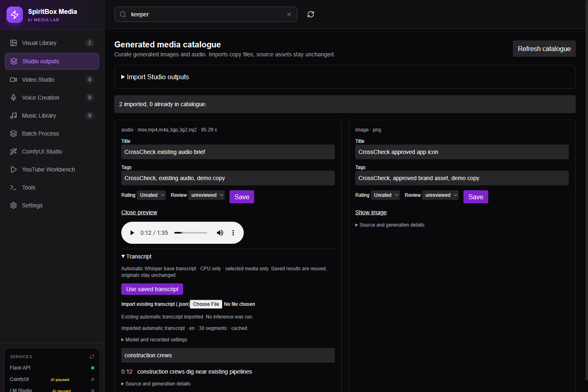Save the CrossCheck approved app icon card

tap(476, 197)
